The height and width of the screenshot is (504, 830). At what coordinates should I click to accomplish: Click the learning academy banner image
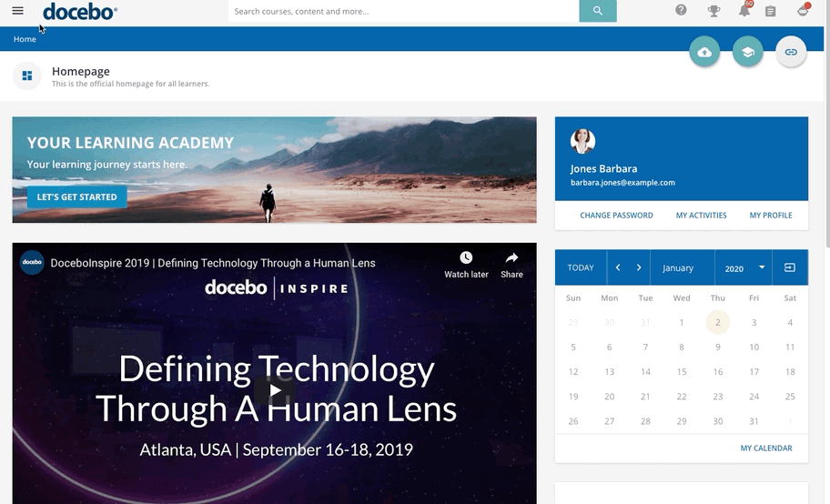[274, 169]
